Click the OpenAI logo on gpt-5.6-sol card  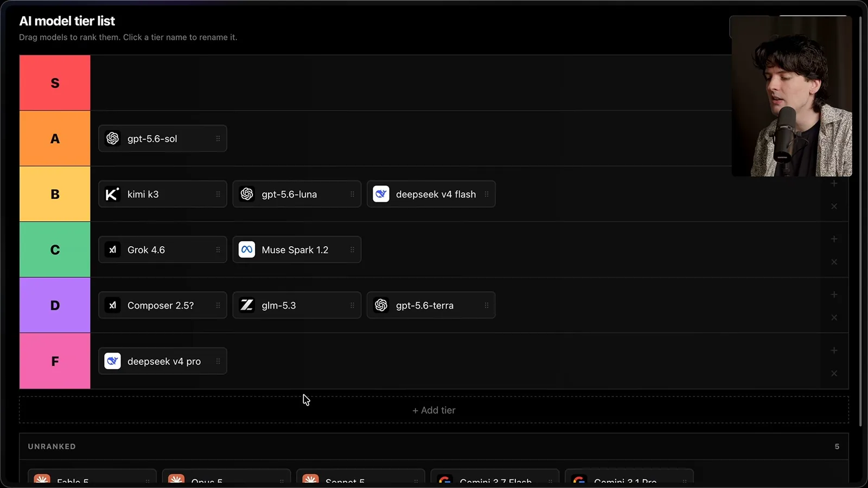click(x=112, y=139)
